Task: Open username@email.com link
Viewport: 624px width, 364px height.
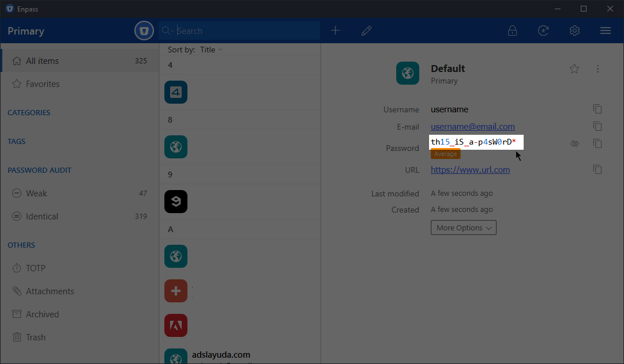Action: [x=473, y=126]
